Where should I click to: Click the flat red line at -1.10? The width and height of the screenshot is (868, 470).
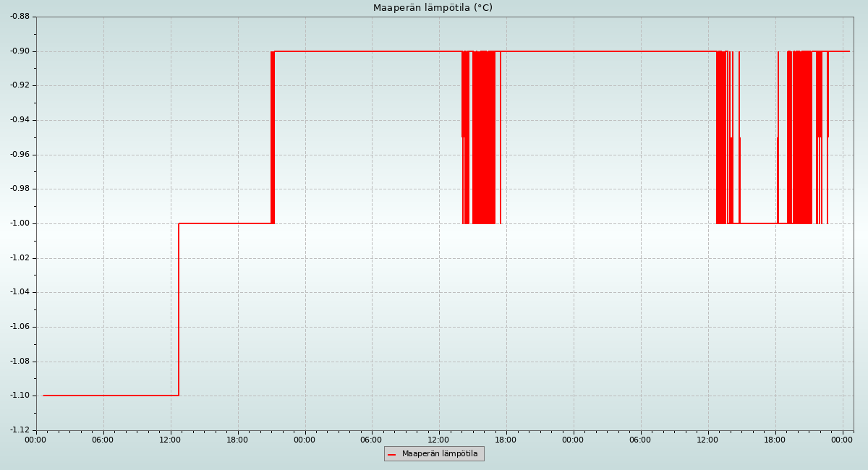(109, 396)
